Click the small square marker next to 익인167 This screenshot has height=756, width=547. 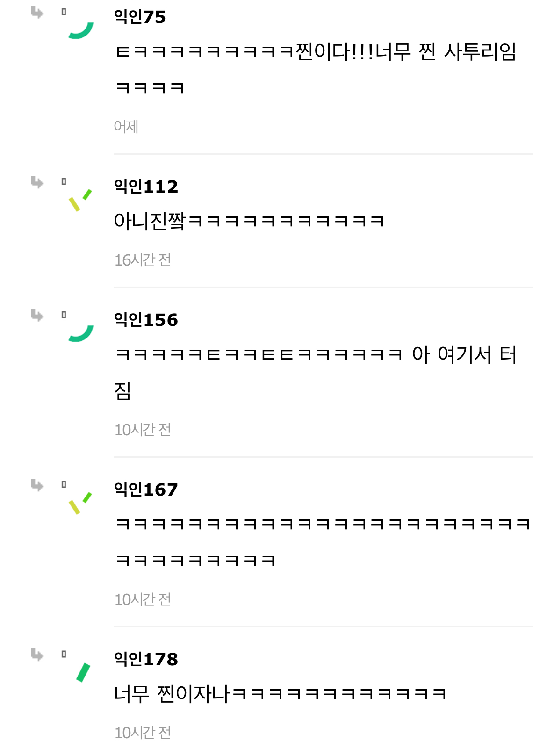(64, 484)
